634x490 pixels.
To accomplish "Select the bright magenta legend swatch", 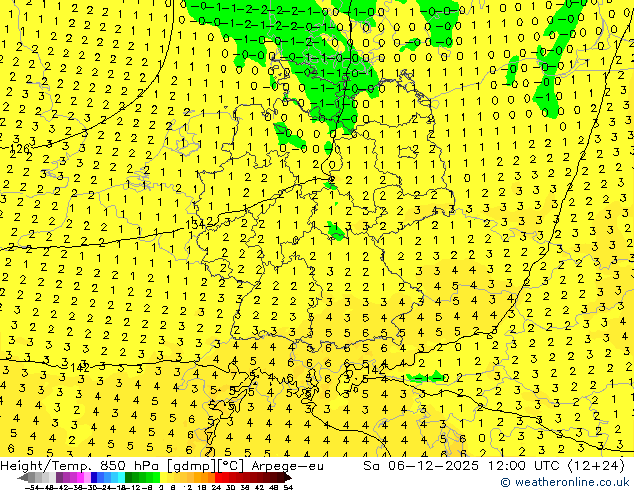I will [80, 477].
